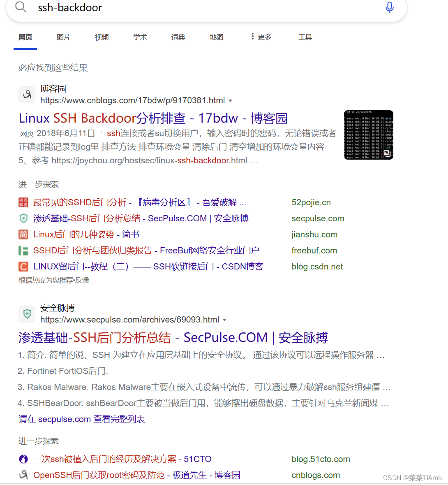Click the 52pojie red favicon icon
The height and width of the screenshot is (485, 448).
(x=23, y=202)
